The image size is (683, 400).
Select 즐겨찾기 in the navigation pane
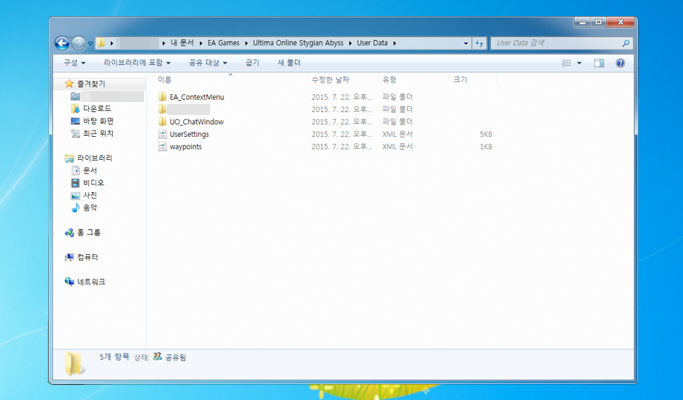pyautogui.click(x=91, y=84)
